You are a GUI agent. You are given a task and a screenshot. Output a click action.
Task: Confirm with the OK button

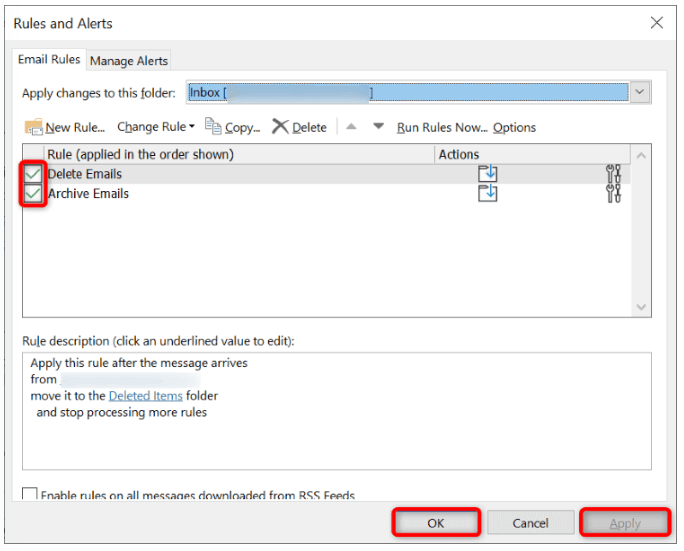(436, 523)
